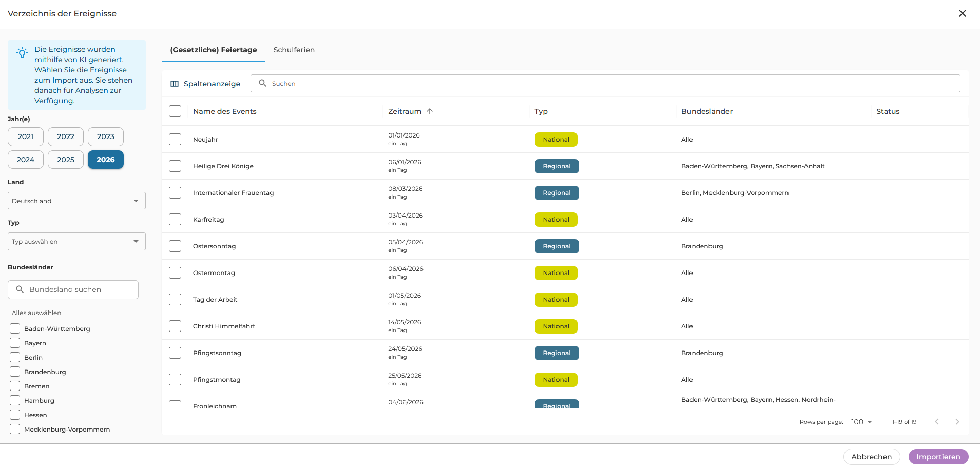
Task: Enable the Hamburg filter checkbox
Action: point(15,400)
